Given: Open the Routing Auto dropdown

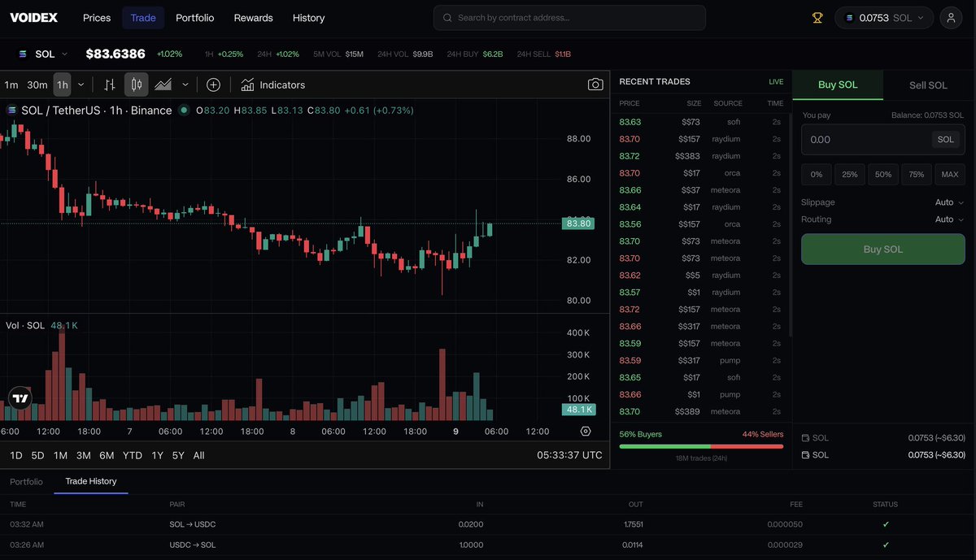Looking at the screenshot, I should (x=949, y=219).
